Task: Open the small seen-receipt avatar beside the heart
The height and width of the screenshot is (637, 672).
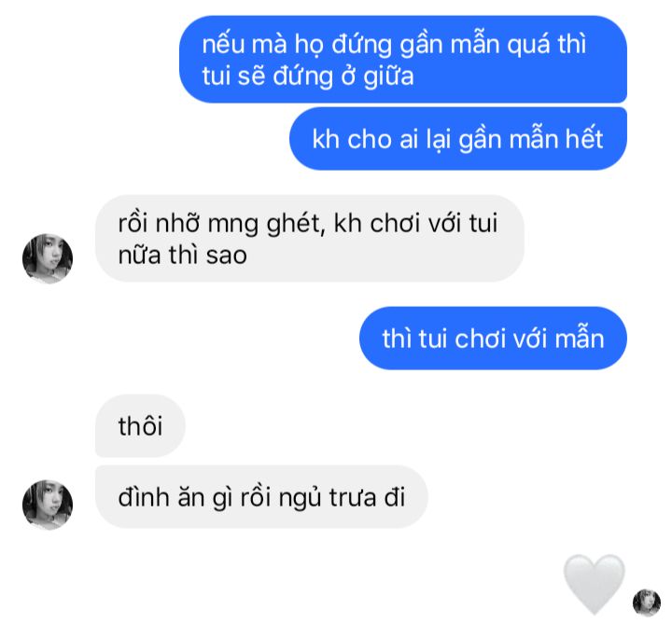Action: (647, 602)
